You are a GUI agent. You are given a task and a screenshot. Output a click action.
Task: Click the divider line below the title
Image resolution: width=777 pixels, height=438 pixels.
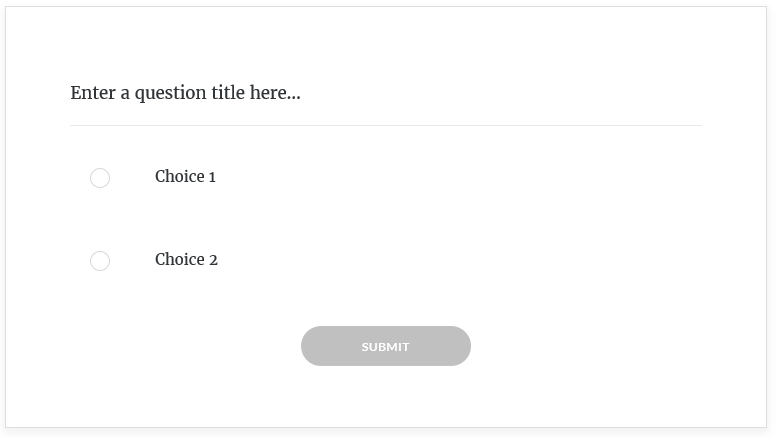386,126
